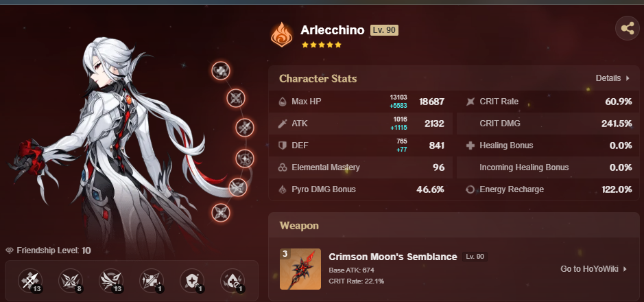644x302 pixels.
Task: Select the third constellation node icon
Action: [x=245, y=128]
